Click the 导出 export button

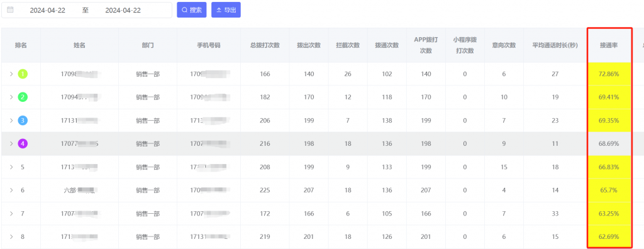[x=226, y=10]
